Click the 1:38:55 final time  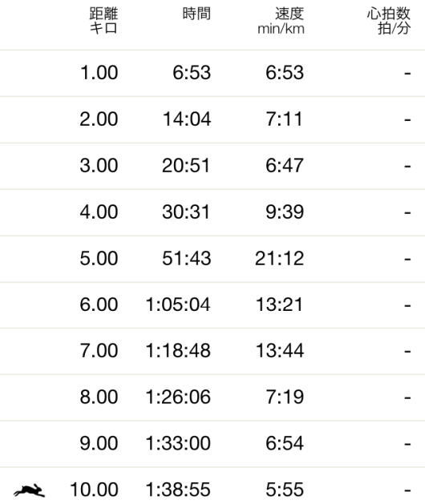click(x=178, y=490)
